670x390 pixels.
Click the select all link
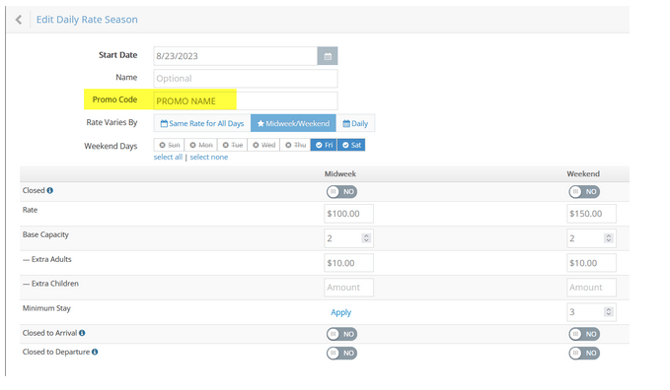coord(168,157)
